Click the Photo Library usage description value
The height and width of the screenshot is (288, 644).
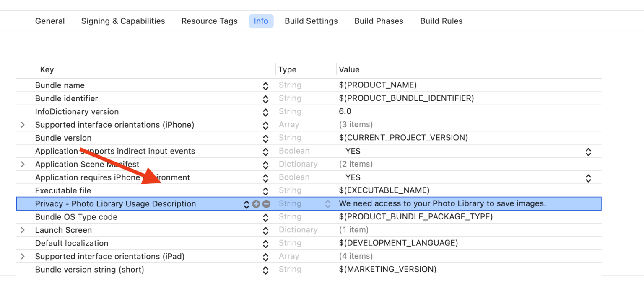442,204
